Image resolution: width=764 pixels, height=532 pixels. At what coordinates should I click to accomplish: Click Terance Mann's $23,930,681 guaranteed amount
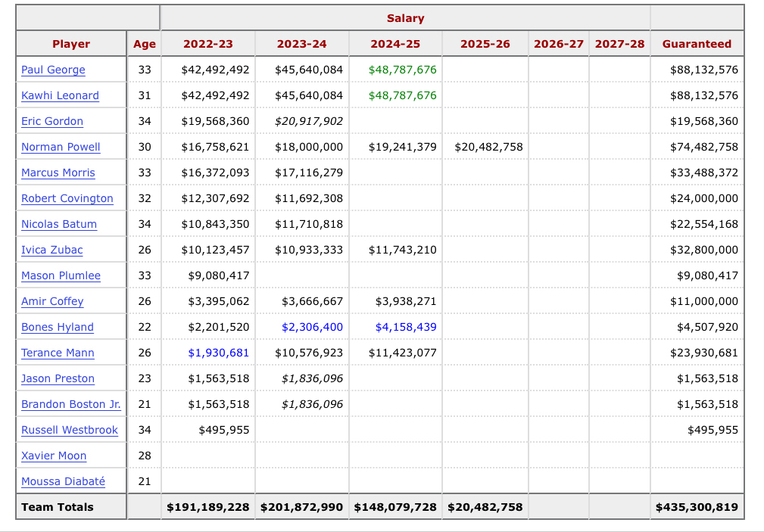coord(704,353)
